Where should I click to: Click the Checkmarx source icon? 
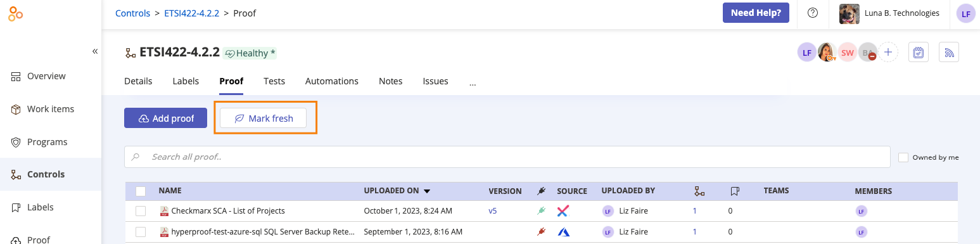click(x=563, y=211)
